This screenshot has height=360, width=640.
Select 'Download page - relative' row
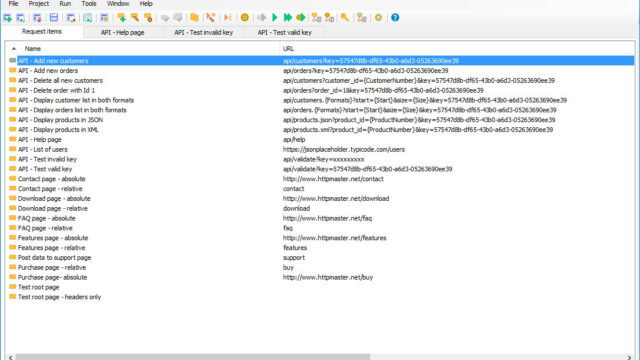(321, 208)
